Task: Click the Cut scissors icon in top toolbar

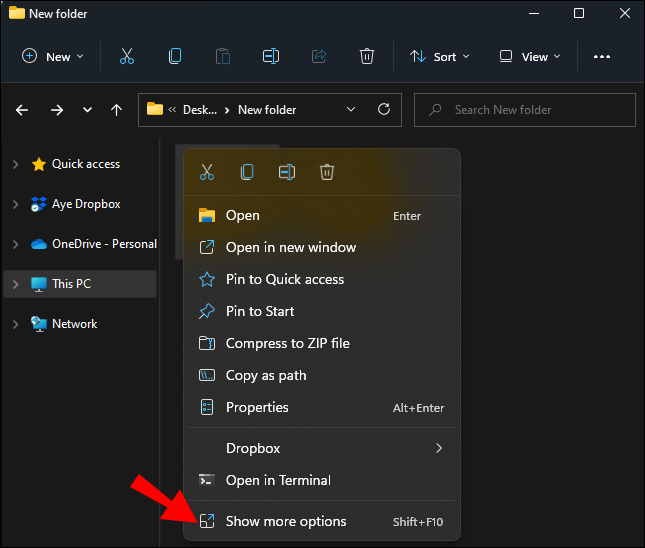Action: [x=127, y=57]
